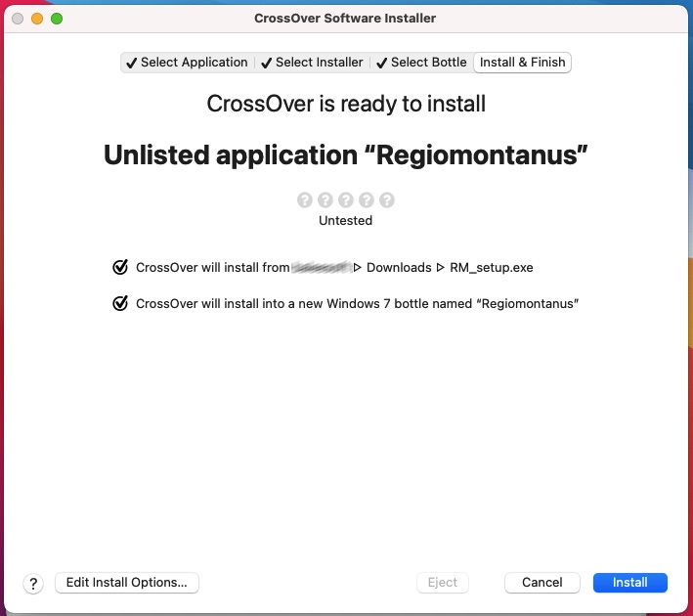Viewport: 693px width, 616px height.
Task: Cancel the installation
Action: click(541, 583)
